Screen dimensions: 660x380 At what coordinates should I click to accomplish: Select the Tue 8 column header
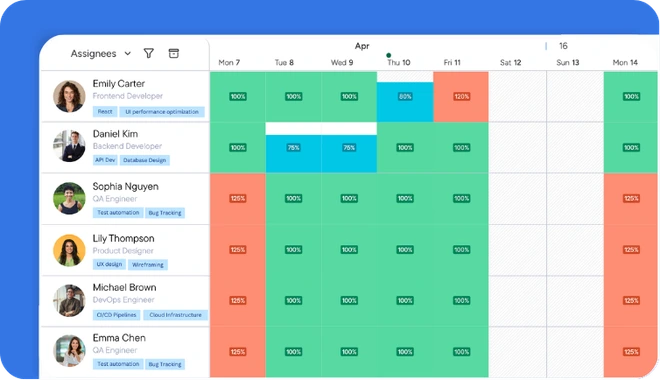[x=284, y=62]
